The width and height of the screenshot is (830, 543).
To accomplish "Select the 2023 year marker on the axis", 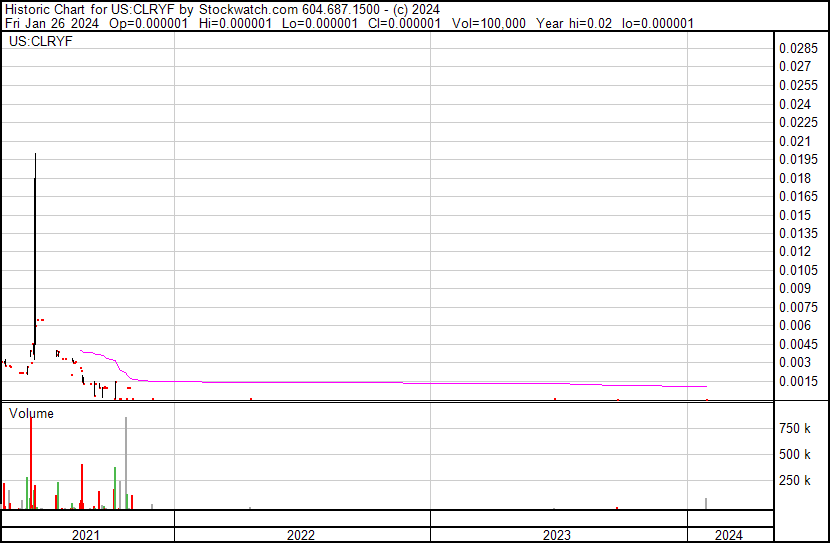I will [557, 535].
